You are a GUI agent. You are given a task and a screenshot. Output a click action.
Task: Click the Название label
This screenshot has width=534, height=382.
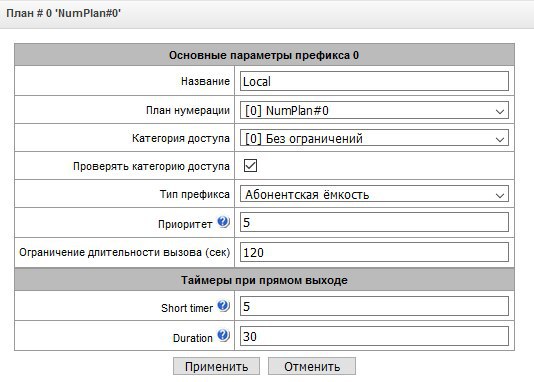pos(205,81)
